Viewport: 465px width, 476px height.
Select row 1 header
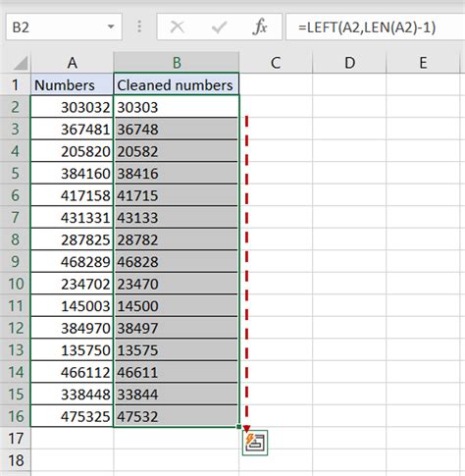(16, 84)
